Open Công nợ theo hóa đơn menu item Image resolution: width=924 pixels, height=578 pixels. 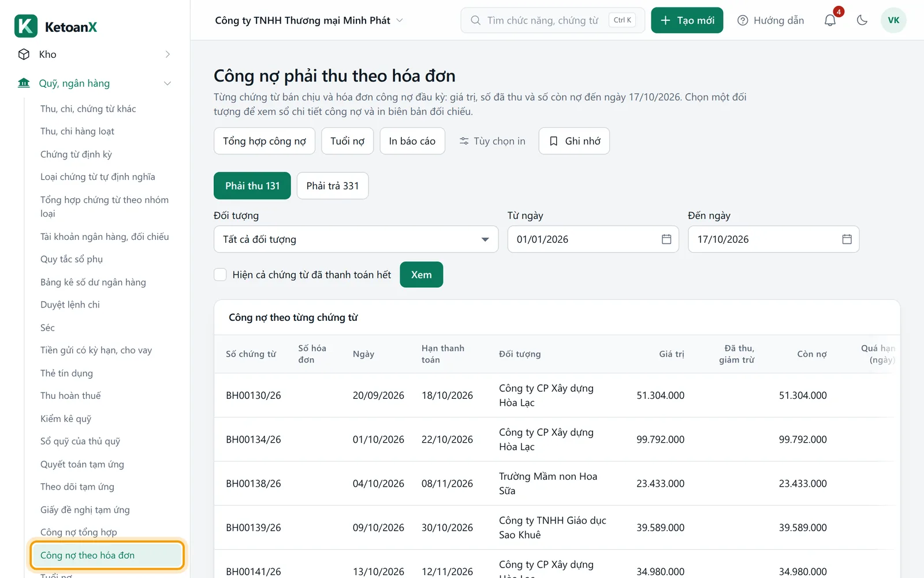pos(107,555)
